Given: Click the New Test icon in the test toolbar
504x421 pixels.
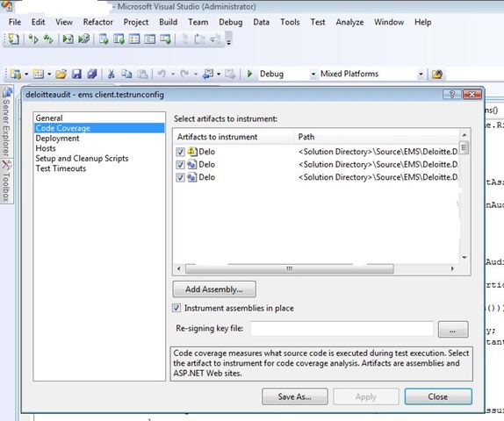Looking at the screenshot, I should (x=13, y=39).
